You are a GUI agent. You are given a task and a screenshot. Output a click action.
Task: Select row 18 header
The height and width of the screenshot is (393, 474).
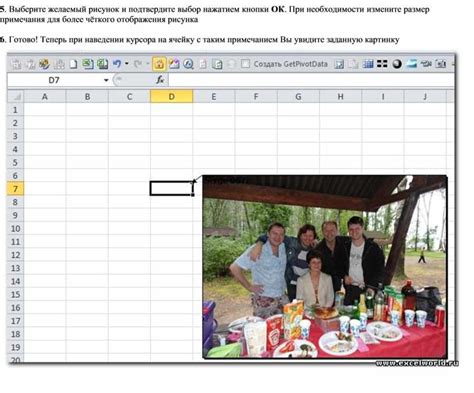click(15, 334)
